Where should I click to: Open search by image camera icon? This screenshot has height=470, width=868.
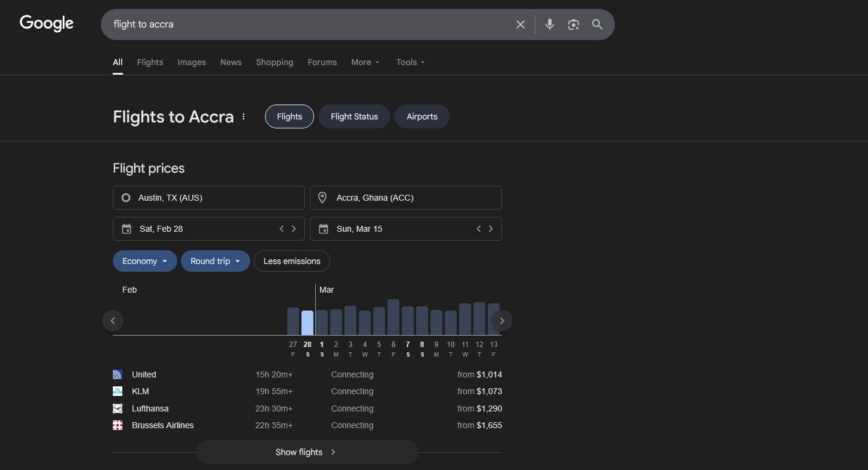[574, 24]
